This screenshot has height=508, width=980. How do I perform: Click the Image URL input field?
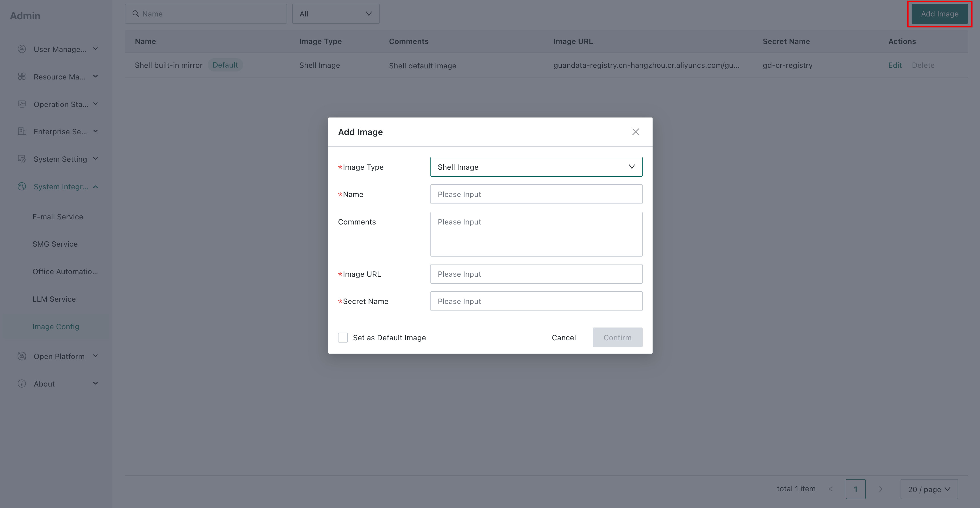click(x=536, y=274)
